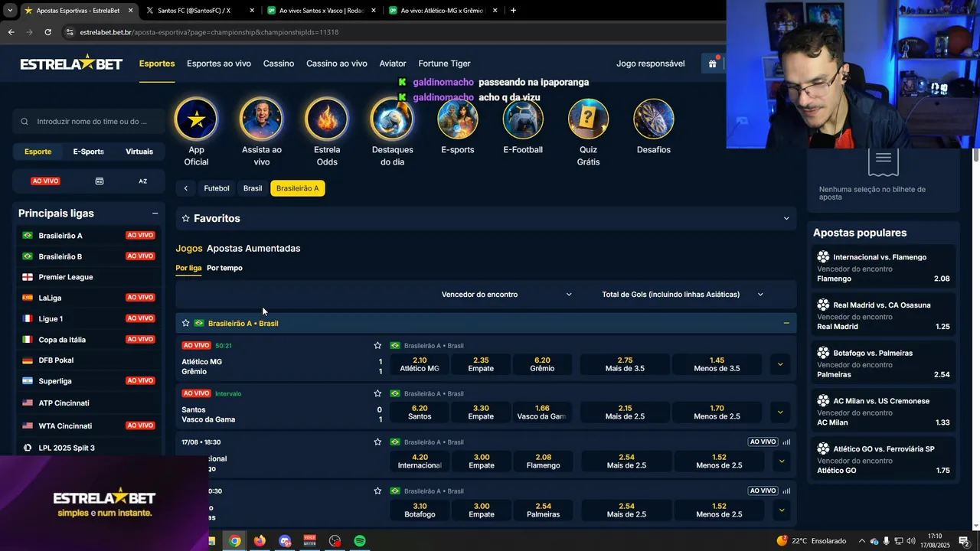Select the Por liga view
This screenshot has height=551, width=980.
188,268
